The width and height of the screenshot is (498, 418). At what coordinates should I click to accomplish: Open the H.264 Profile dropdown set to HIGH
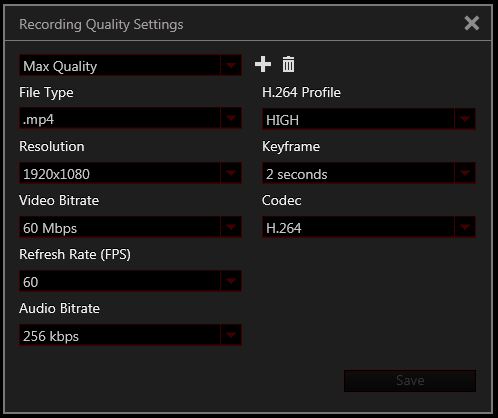pyautogui.click(x=369, y=119)
